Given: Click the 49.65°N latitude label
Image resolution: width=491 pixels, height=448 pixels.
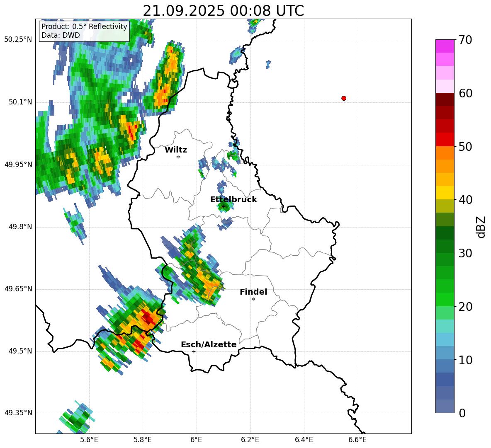Looking at the screenshot, I should (x=18, y=288).
